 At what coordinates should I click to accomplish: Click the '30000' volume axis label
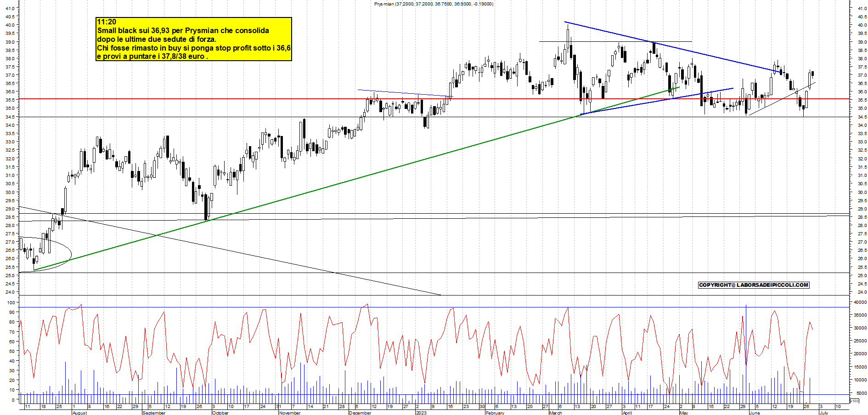click(860, 328)
